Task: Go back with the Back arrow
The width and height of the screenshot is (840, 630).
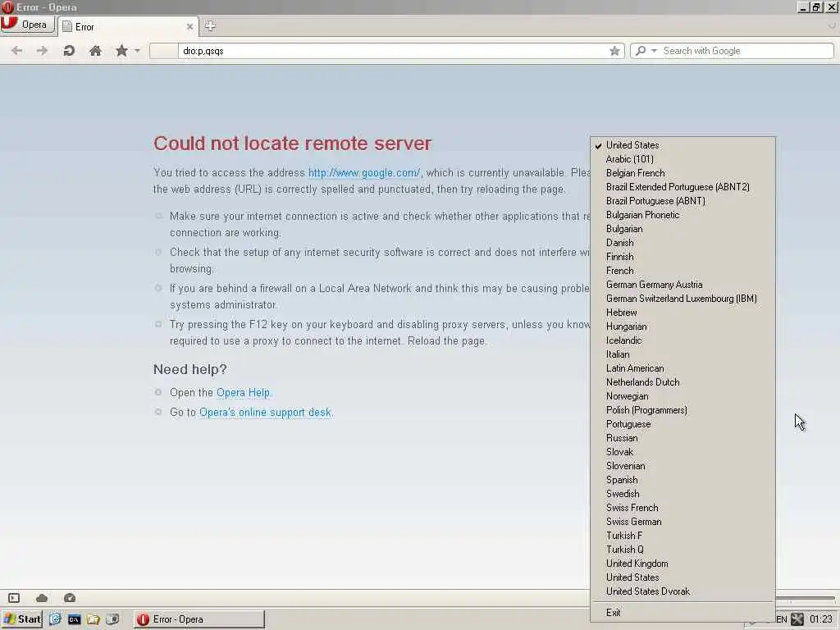Action: tap(16, 51)
